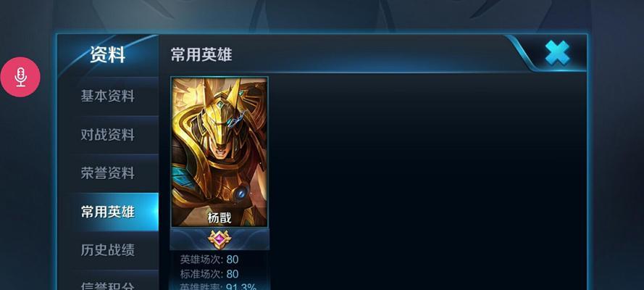Close the profile panel with blue X

pos(557,53)
